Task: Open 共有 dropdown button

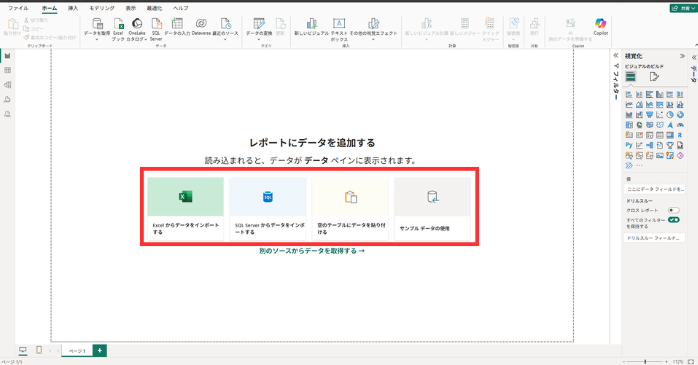Action: 683,8
